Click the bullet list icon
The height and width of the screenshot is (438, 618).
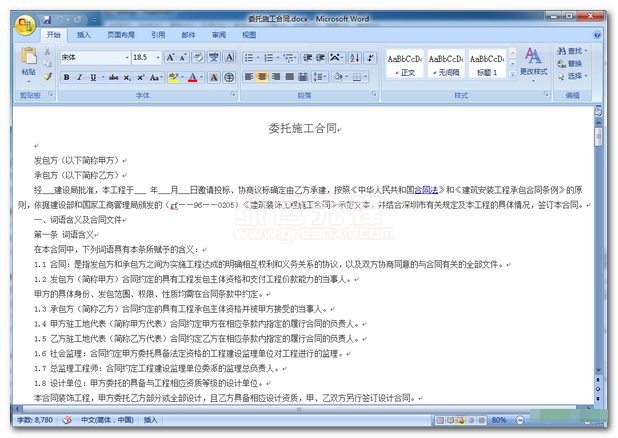click(248, 57)
